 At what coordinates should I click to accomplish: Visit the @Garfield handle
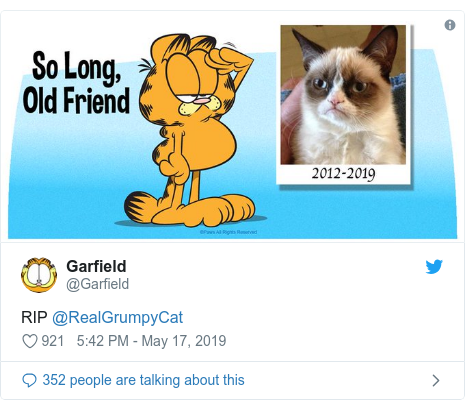click(98, 284)
